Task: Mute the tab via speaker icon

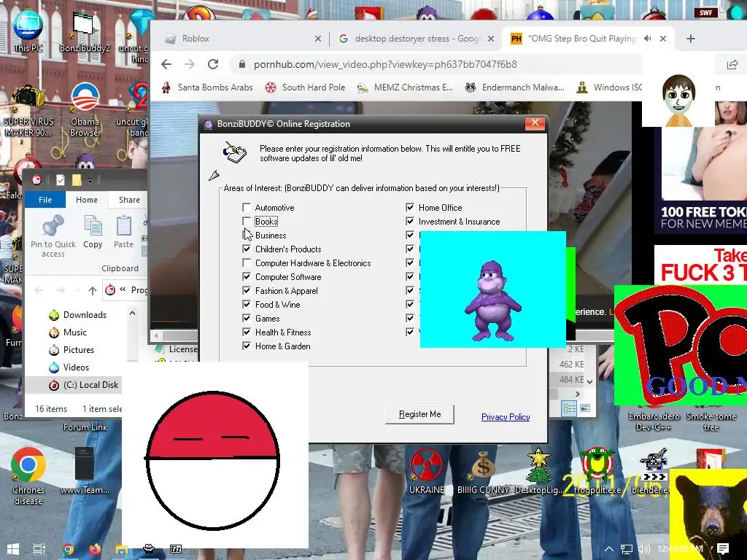Action: point(648,39)
